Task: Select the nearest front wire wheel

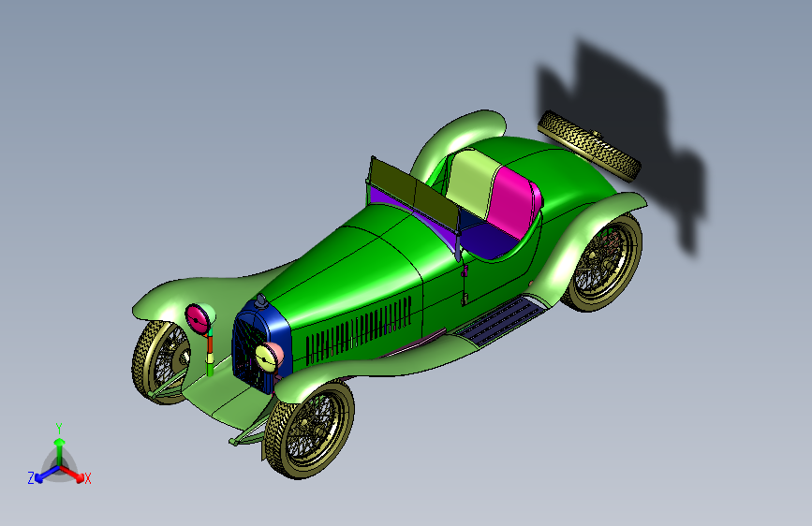Action: pos(309,429)
